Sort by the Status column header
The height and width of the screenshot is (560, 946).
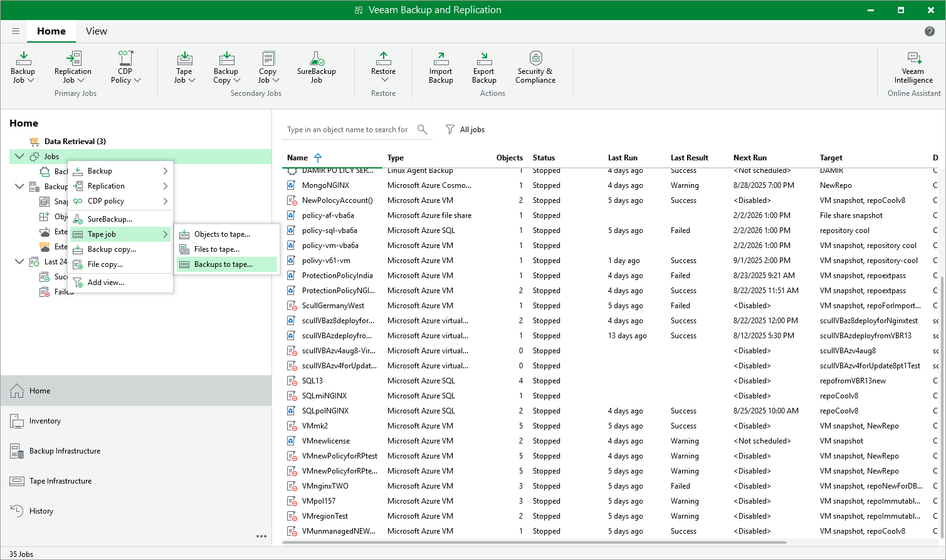544,158
